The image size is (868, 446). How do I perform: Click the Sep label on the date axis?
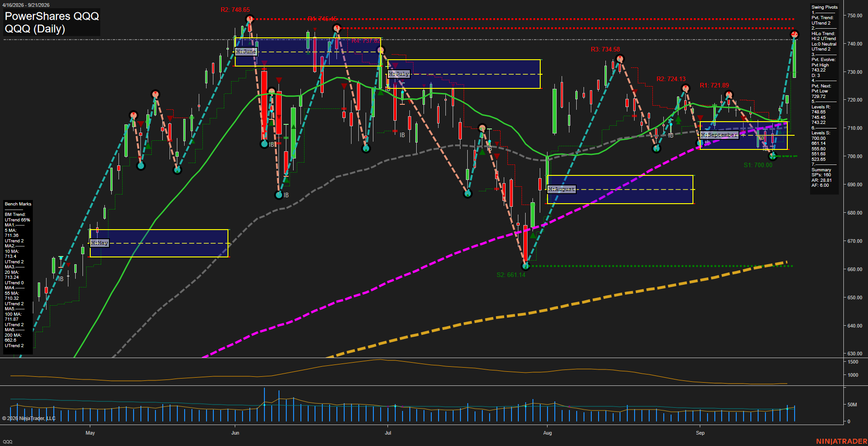[x=700, y=433]
